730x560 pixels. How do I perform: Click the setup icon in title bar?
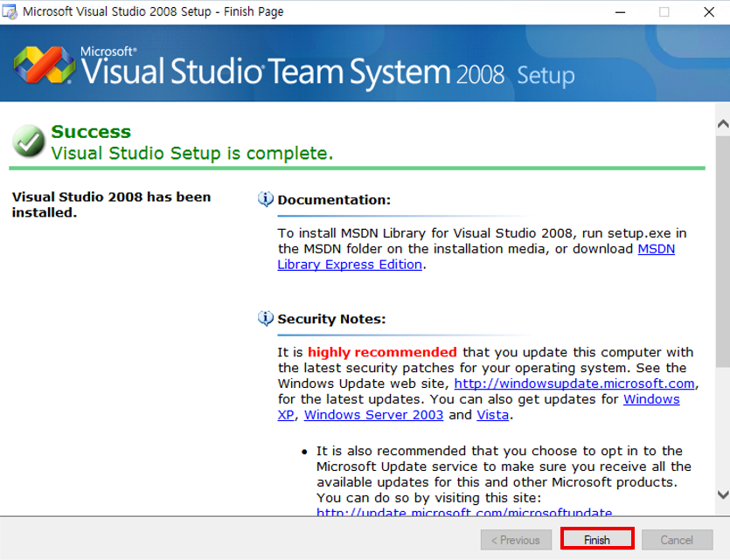pyautogui.click(x=11, y=12)
